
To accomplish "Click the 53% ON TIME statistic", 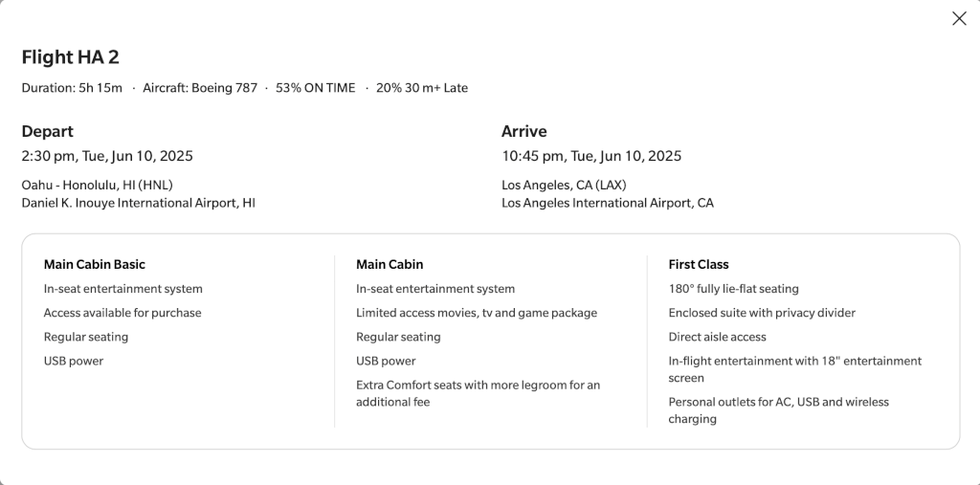I will 316,88.
